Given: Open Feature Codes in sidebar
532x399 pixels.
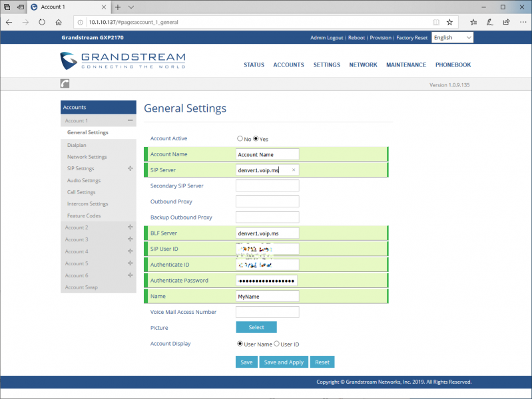Looking at the screenshot, I should point(84,215).
